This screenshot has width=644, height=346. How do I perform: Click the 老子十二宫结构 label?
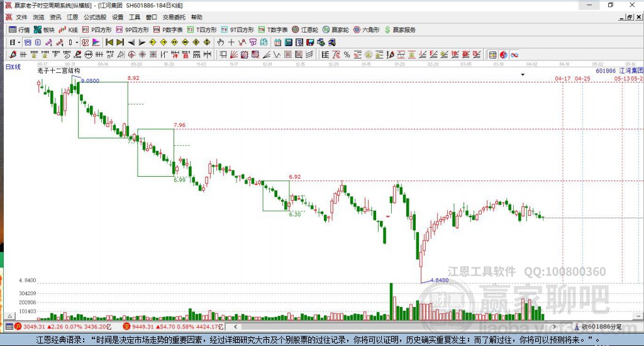(x=58, y=71)
